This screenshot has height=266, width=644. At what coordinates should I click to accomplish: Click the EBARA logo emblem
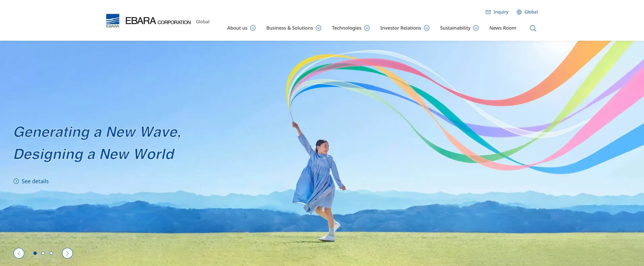coord(113,21)
